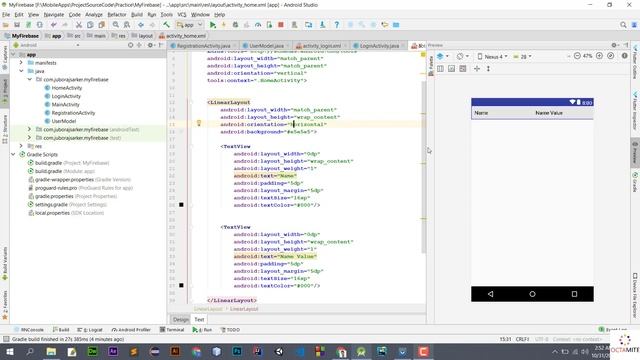The image size is (640, 360).
Task: Click the Preview panel settings gear
Action: coord(614,45)
